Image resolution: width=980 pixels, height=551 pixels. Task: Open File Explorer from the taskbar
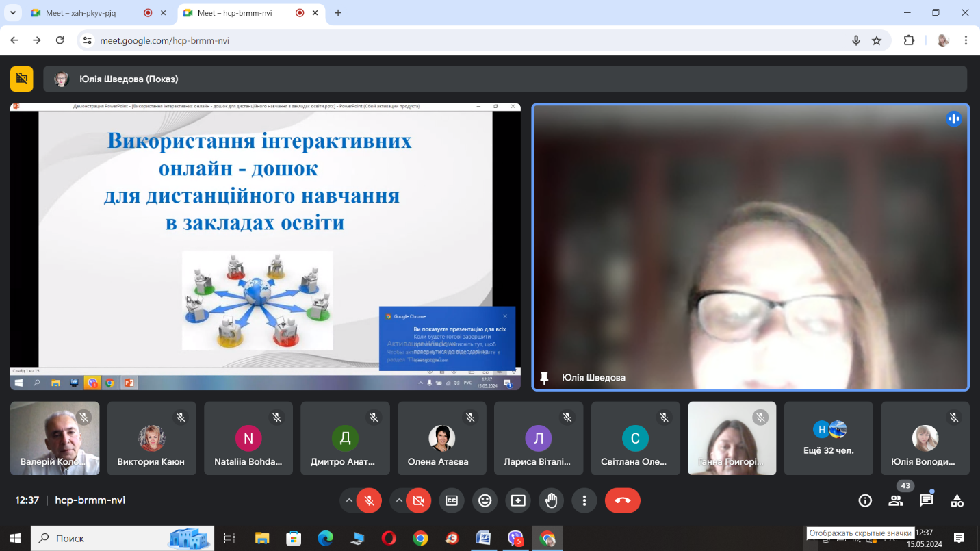tap(261, 539)
